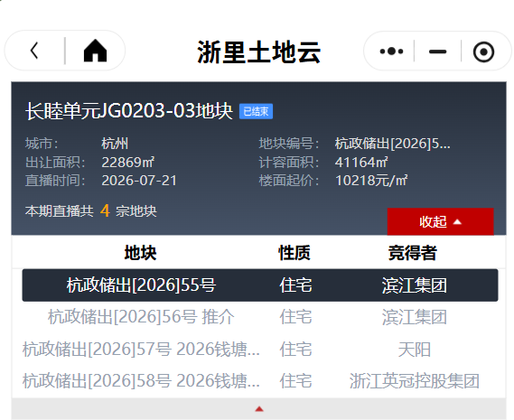Click the city value 杭州
The width and height of the screenshot is (514, 420).
click(115, 144)
